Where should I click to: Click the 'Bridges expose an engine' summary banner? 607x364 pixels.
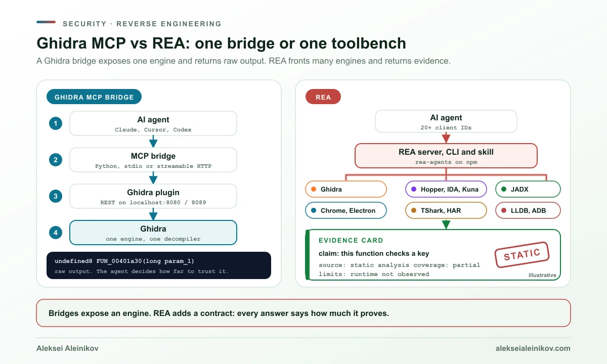[x=303, y=313]
